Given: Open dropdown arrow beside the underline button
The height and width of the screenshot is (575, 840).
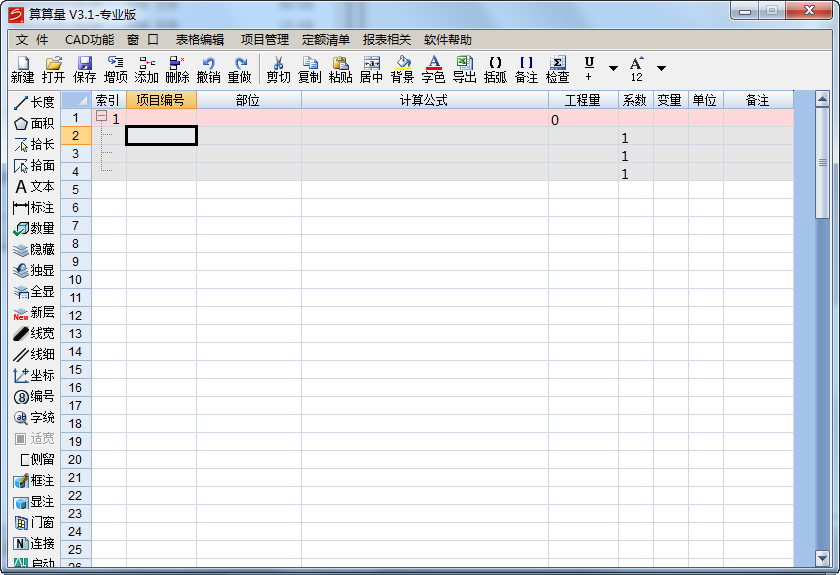Looking at the screenshot, I should [x=613, y=68].
